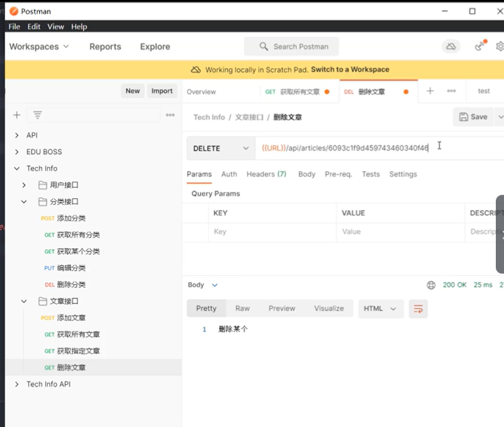Viewport: 504px width, 427px height.
Task: Open the File menu
Action: pyautogui.click(x=14, y=26)
